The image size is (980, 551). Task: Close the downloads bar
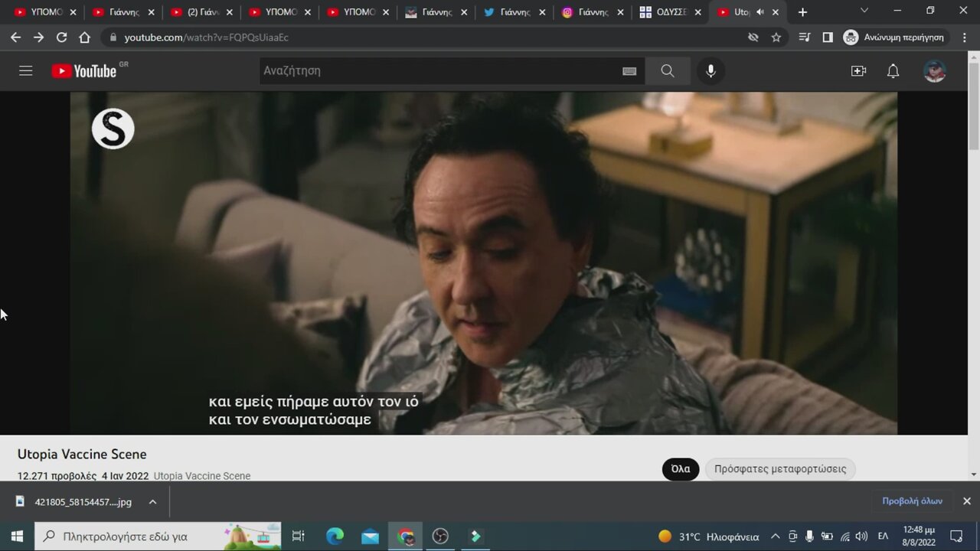(966, 501)
